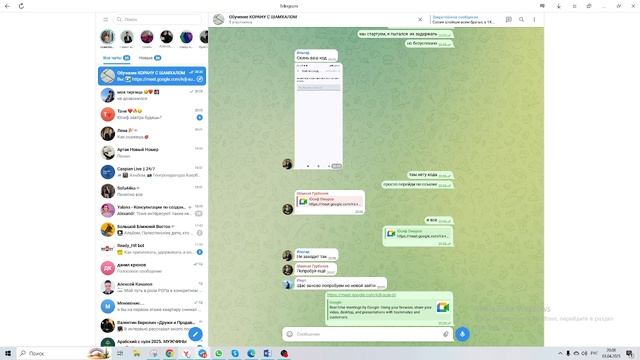Viewport: 640px width, 360px height.
Task: Open the 'Алексей Качалов' chat
Action: 152,287
